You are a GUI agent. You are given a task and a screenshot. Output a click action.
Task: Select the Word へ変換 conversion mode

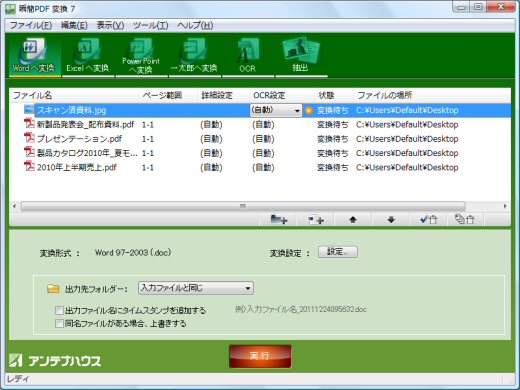(x=35, y=55)
